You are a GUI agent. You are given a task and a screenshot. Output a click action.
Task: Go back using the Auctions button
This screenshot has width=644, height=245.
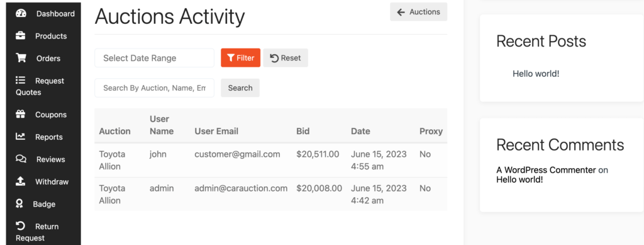[x=418, y=12]
